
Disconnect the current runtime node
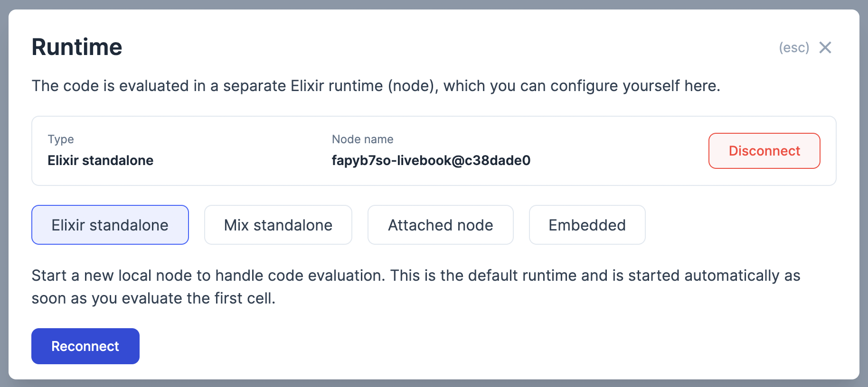[764, 151]
